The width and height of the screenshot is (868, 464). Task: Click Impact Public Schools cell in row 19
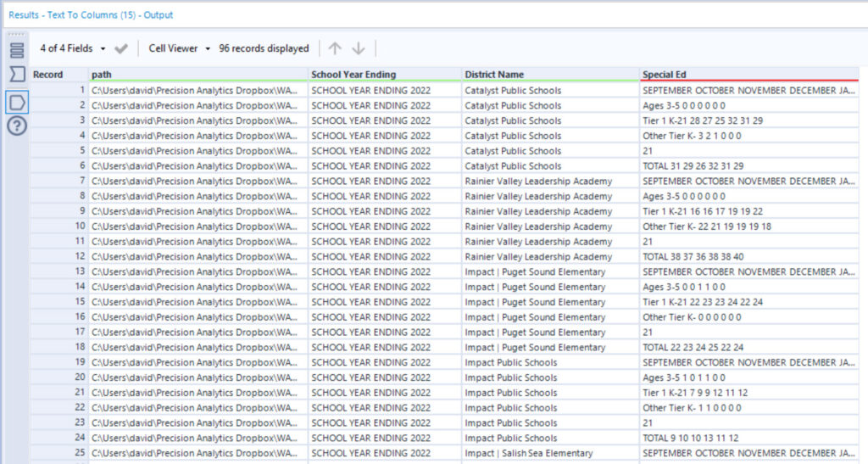click(550, 363)
